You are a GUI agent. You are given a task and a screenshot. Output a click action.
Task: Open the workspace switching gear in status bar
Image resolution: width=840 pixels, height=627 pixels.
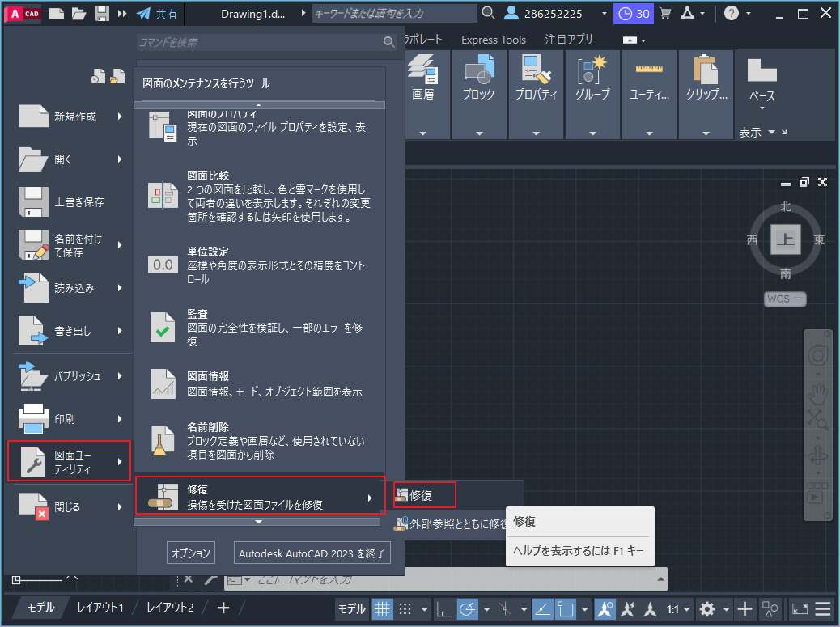tap(707, 609)
